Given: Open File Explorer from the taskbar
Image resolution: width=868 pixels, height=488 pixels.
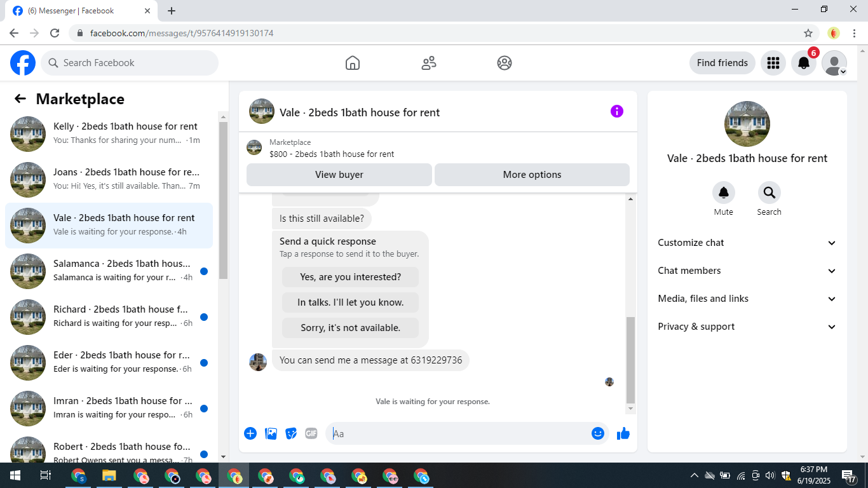Looking at the screenshot, I should click(109, 475).
